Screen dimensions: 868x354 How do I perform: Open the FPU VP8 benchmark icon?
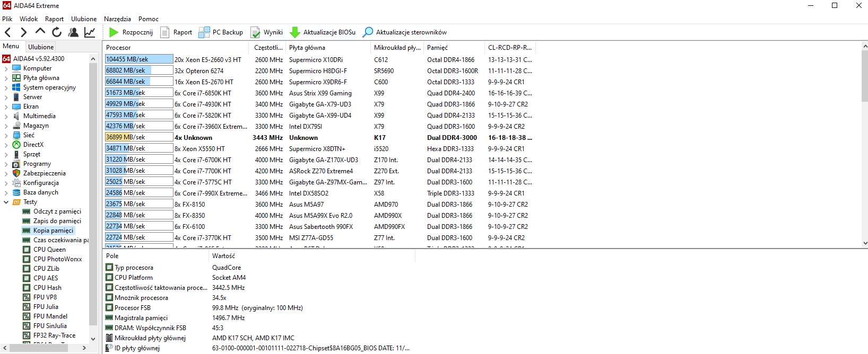(27, 297)
